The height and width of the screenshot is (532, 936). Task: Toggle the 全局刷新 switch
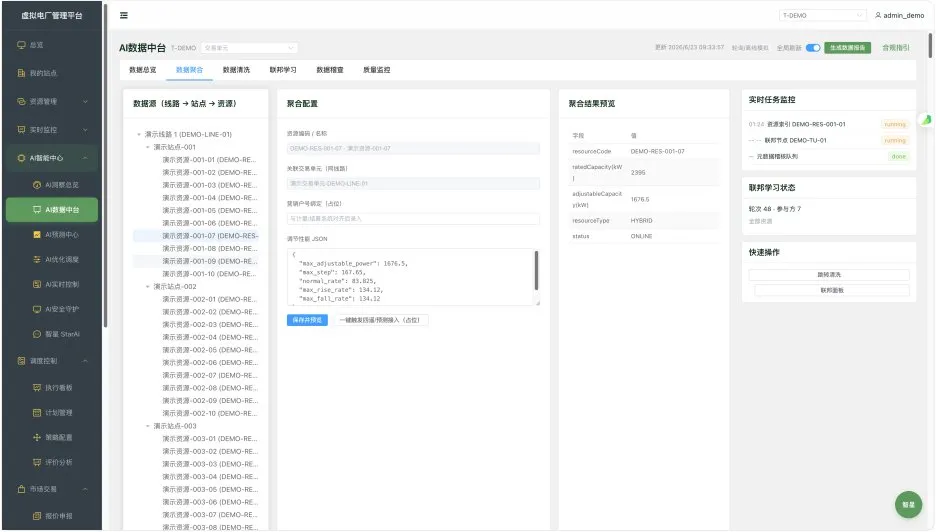coord(813,48)
